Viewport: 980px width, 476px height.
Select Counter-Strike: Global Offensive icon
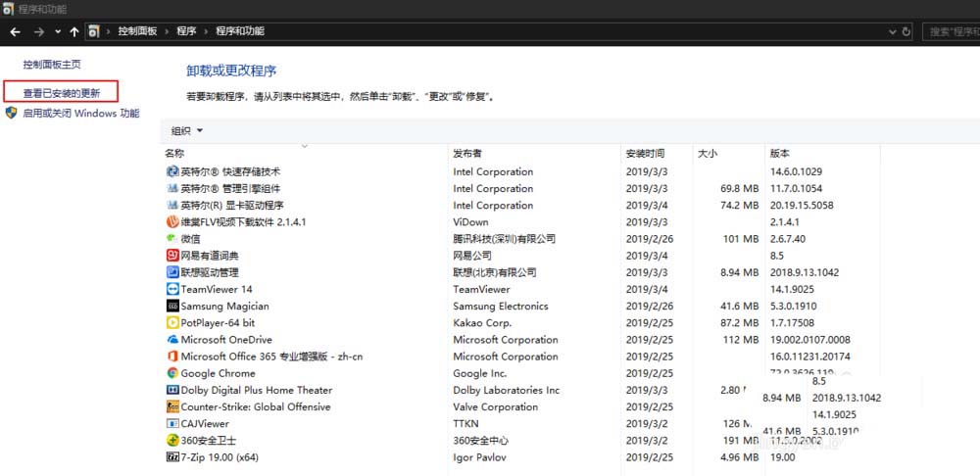click(172, 406)
